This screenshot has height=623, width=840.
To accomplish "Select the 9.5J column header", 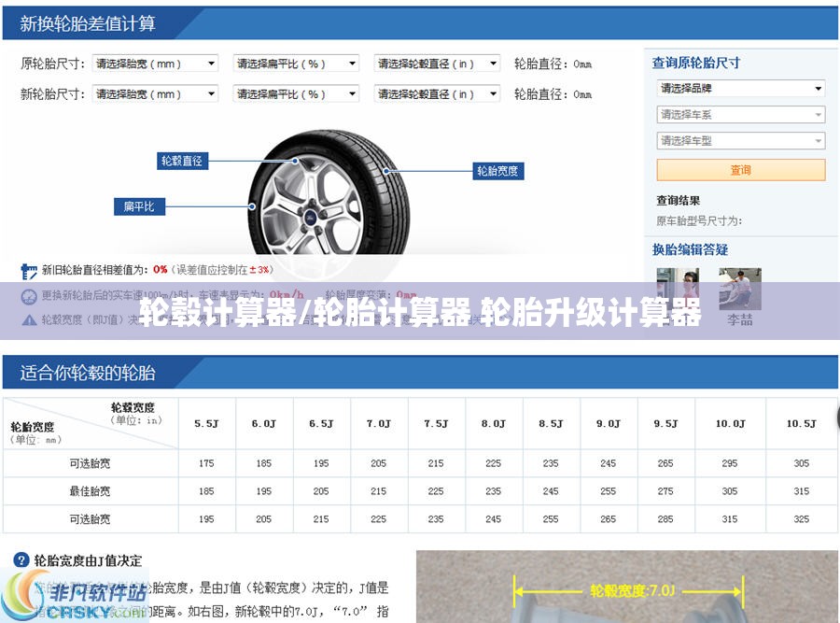I will (665, 423).
